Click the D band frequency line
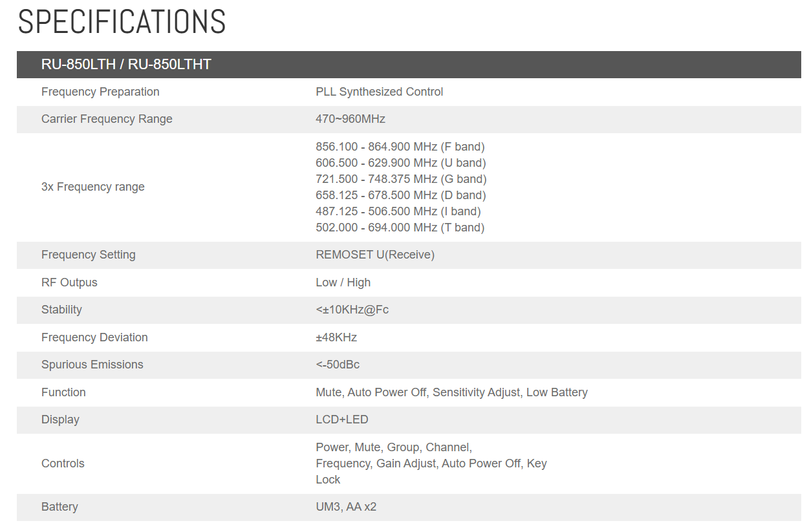 coord(400,195)
